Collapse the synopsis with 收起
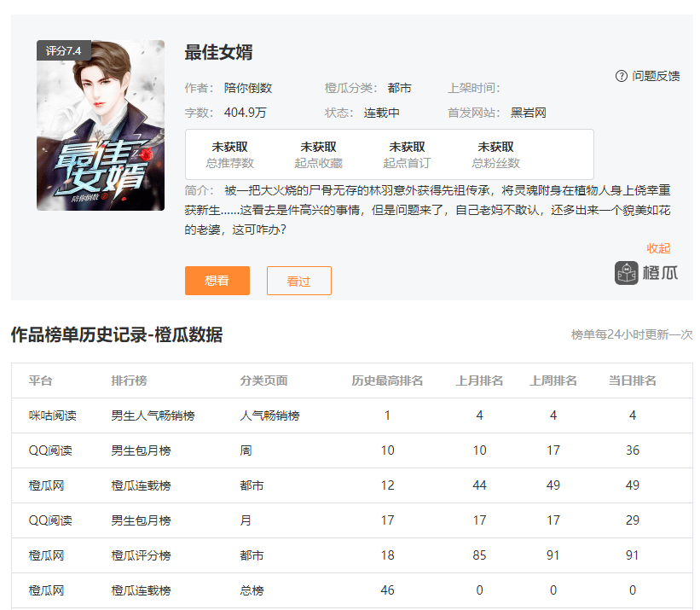 click(658, 248)
